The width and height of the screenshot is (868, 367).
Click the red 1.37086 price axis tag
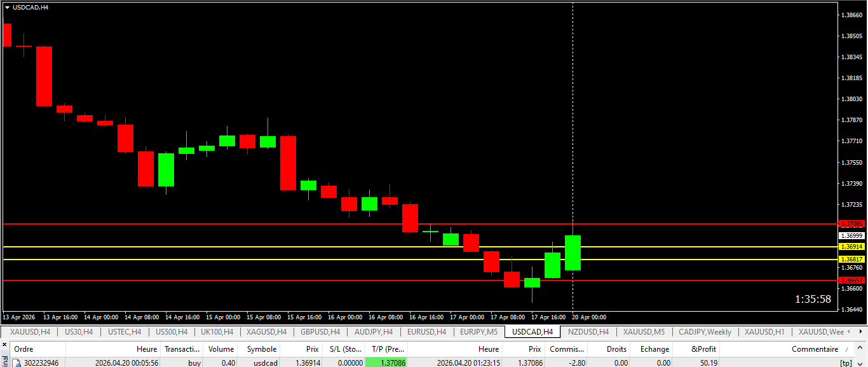(x=851, y=224)
